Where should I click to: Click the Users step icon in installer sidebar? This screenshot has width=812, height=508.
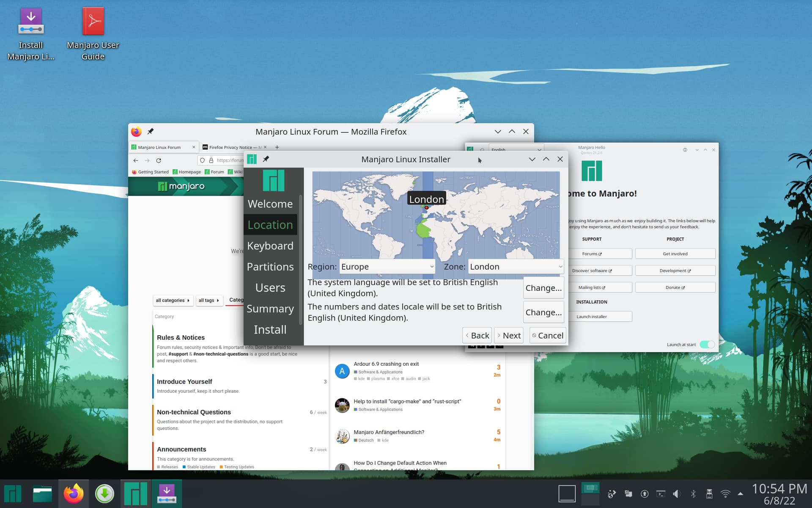[x=270, y=287]
